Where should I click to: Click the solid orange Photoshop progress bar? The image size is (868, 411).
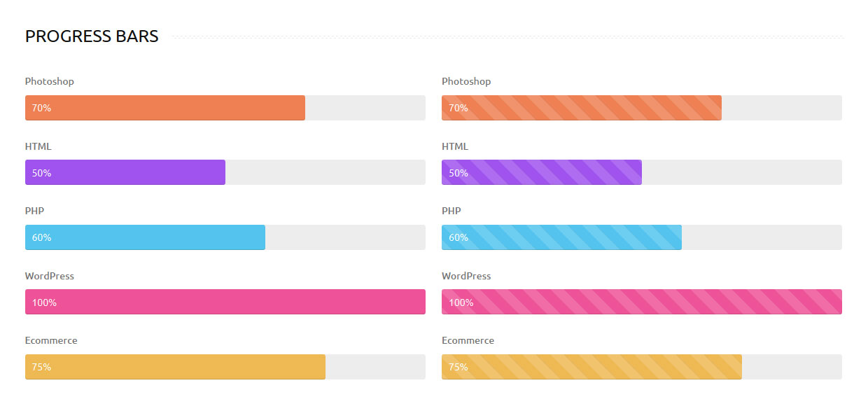point(164,108)
